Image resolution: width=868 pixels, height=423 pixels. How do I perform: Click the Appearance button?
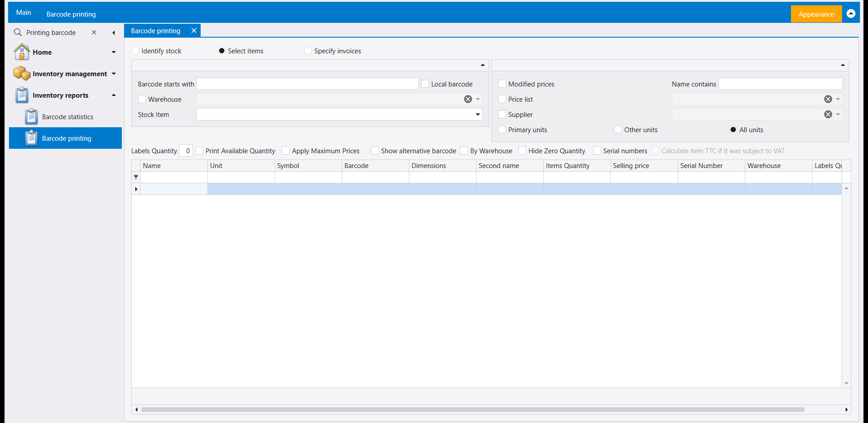[816, 14]
